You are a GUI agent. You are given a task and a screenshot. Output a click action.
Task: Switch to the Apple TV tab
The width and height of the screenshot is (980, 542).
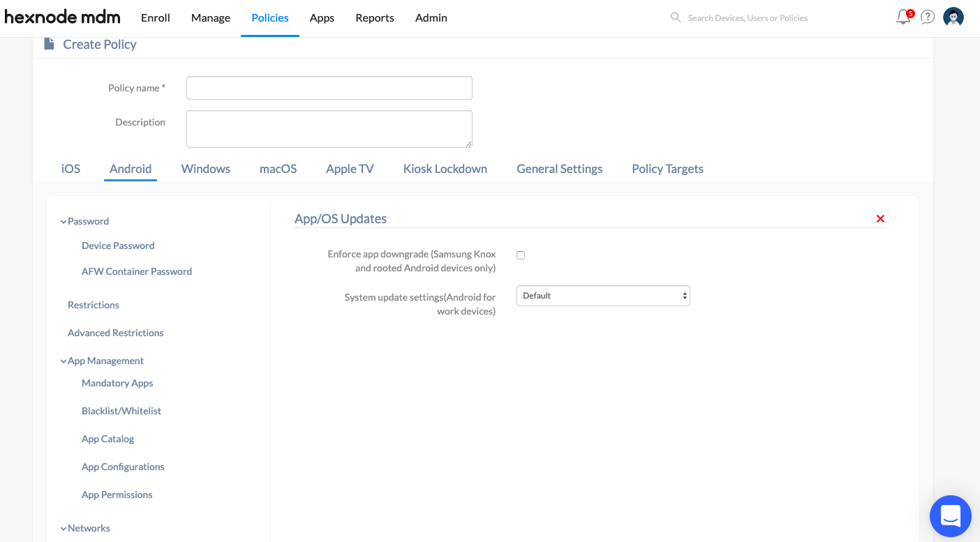pyautogui.click(x=350, y=169)
